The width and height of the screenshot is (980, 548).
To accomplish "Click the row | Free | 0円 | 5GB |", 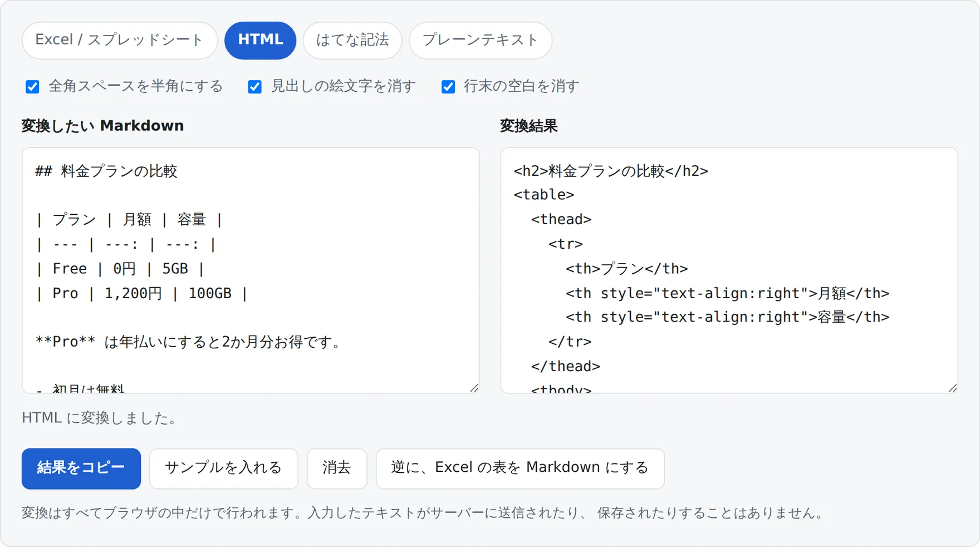I will pyautogui.click(x=120, y=269).
